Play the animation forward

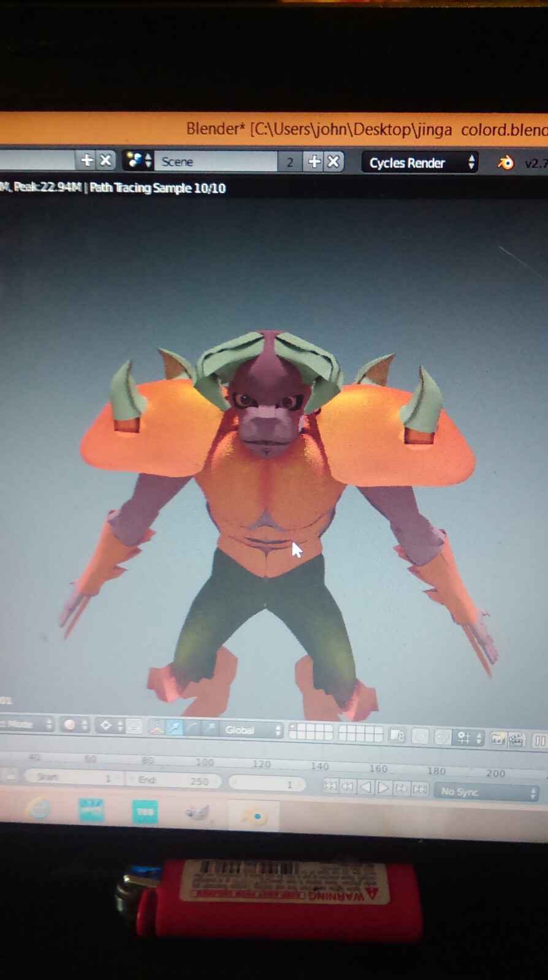coord(383,787)
